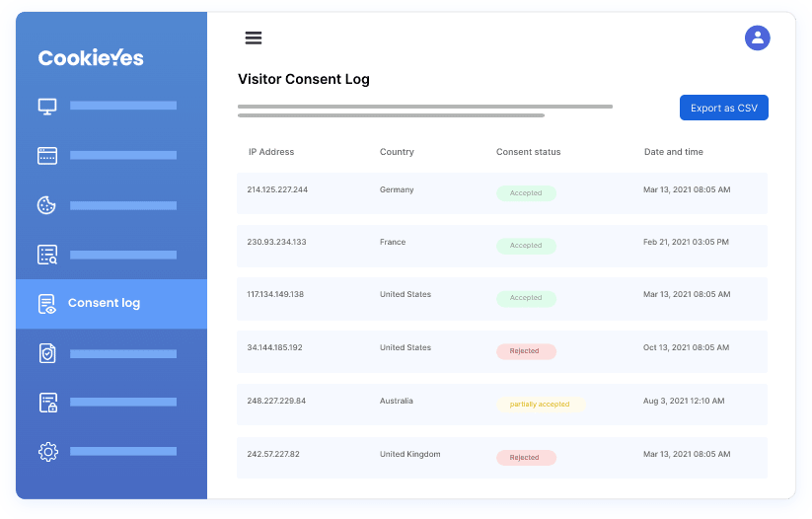Click the scan list magnifier sidebar icon

point(47,255)
